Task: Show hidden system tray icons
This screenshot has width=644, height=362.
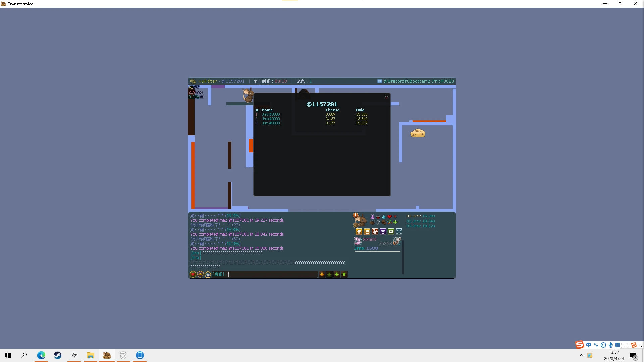Action: 582,355
